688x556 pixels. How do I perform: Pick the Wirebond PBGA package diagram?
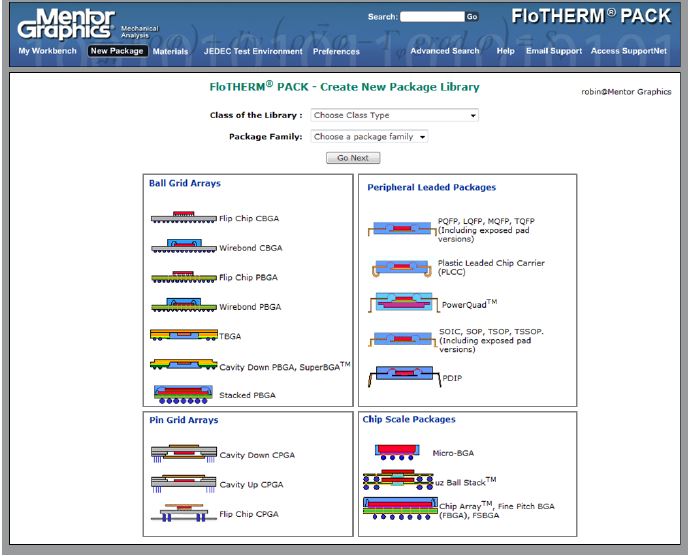tap(184, 305)
